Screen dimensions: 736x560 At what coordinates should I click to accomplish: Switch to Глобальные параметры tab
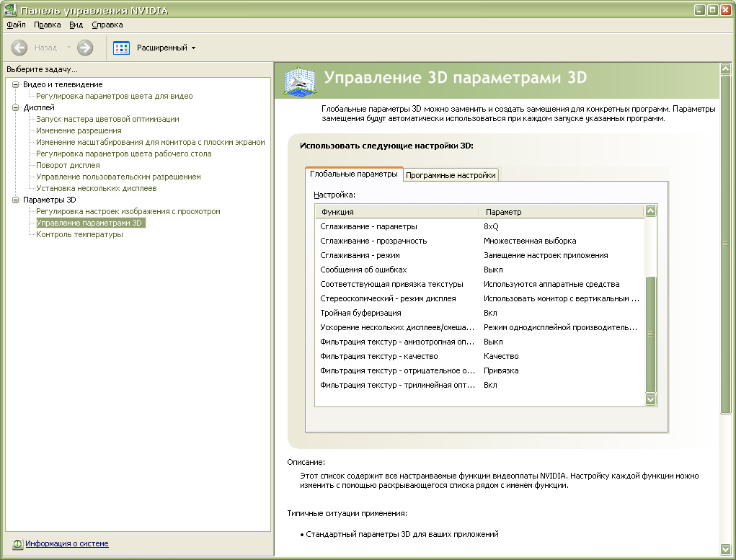coord(354,174)
